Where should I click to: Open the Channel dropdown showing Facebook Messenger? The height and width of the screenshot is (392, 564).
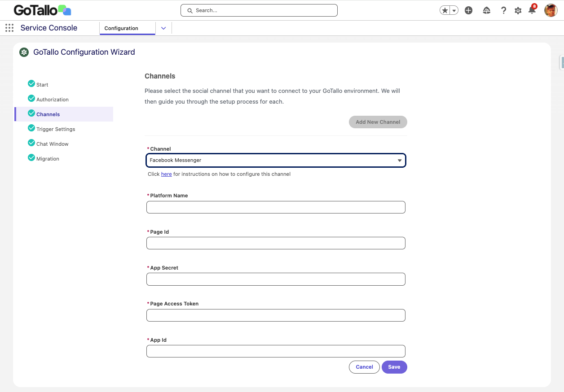click(276, 160)
